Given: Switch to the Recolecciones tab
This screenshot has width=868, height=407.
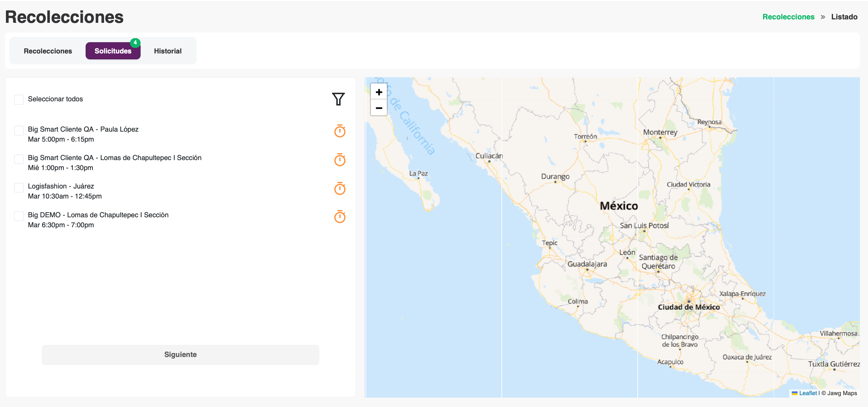Looking at the screenshot, I should pos(48,51).
